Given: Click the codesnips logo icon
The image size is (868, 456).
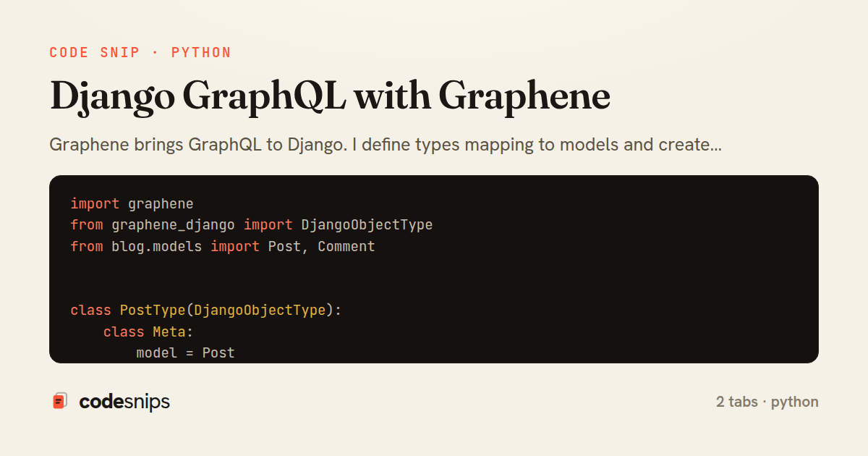Looking at the screenshot, I should (60, 401).
